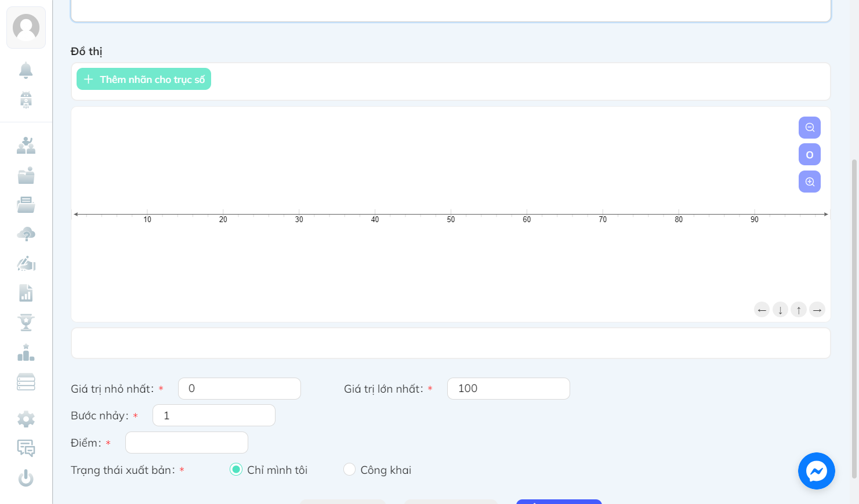Pan the graph down with arrow
This screenshot has width=859, height=504.
[781, 310]
